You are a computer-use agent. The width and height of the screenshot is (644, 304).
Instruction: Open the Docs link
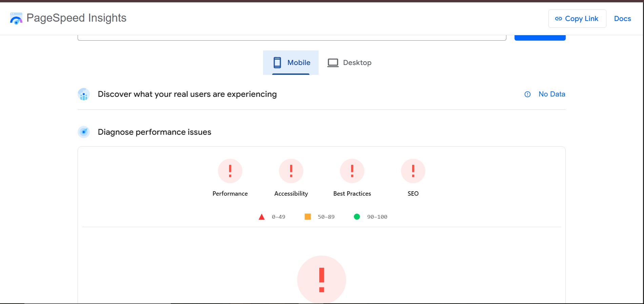tap(622, 19)
